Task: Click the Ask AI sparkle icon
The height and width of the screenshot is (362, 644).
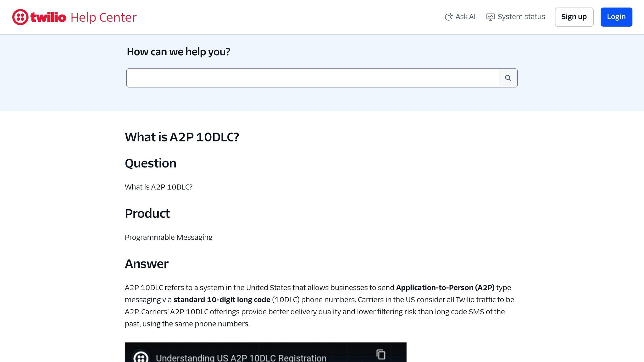Action: [x=448, y=17]
